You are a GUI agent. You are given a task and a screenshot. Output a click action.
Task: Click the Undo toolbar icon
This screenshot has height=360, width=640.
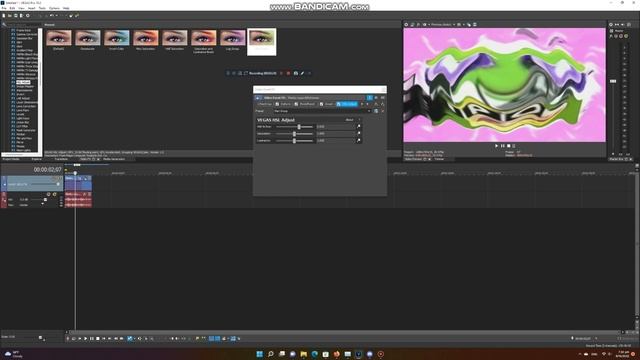pos(51,16)
